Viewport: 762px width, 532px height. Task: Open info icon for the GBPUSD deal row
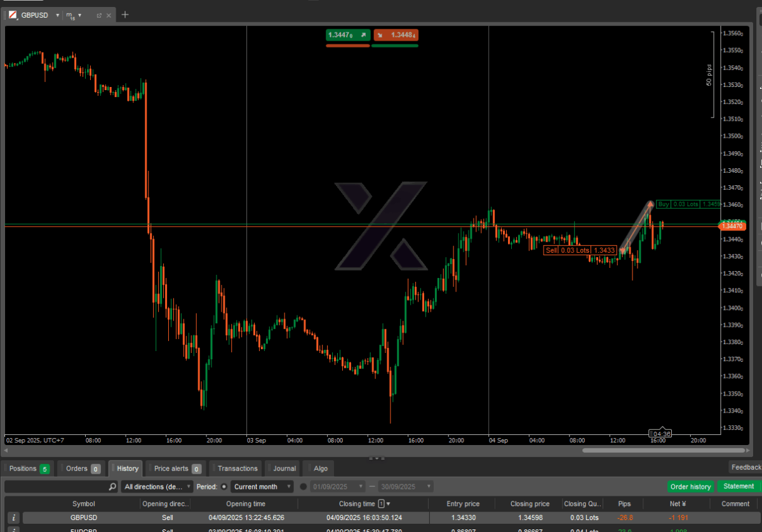[x=14, y=518]
